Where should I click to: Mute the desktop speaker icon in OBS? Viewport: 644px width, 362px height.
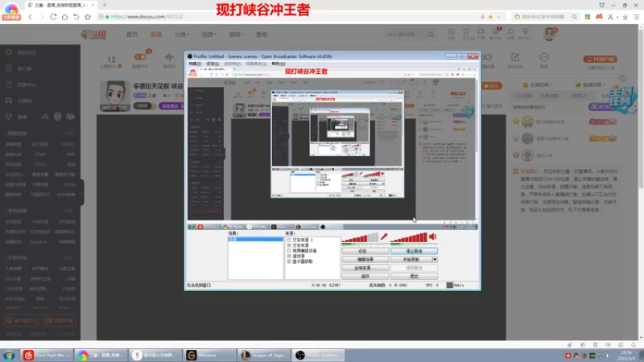(x=433, y=237)
